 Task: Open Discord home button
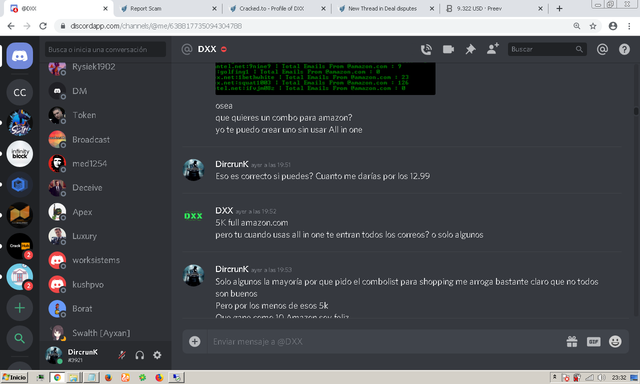coord(20,56)
